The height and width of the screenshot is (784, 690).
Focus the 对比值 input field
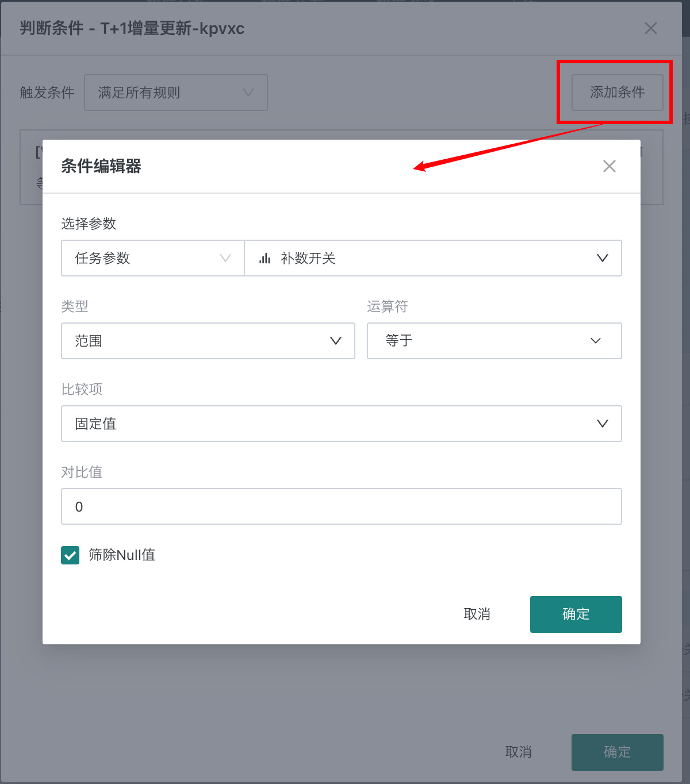click(x=341, y=507)
